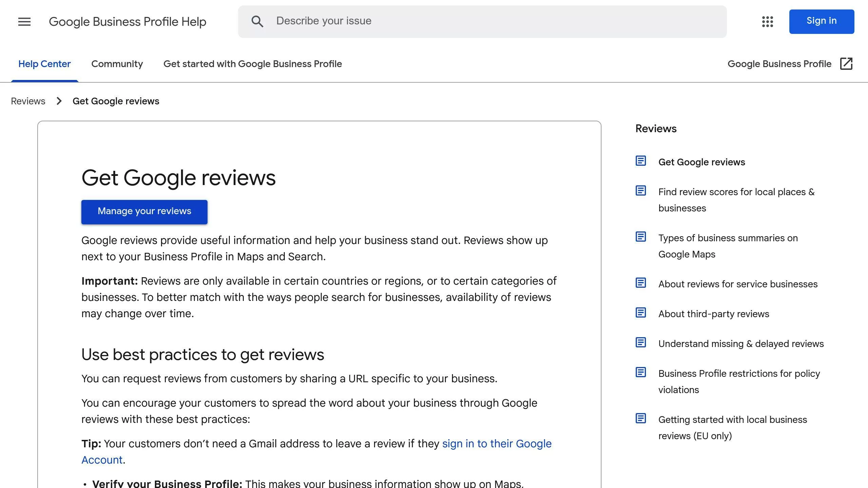Open Get started with Google Business Profile tab
The height and width of the screenshot is (488, 868).
[253, 64]
